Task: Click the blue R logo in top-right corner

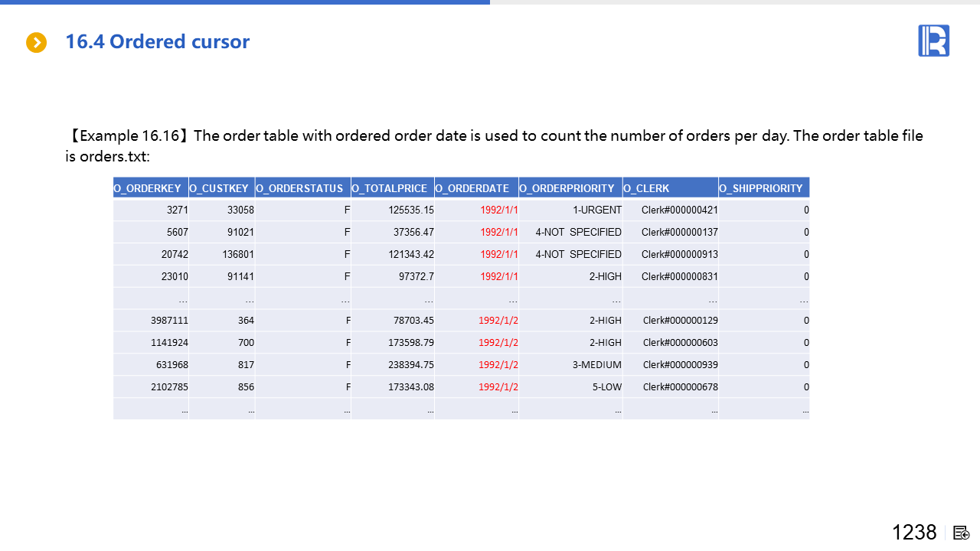Action: click(933, 41)
